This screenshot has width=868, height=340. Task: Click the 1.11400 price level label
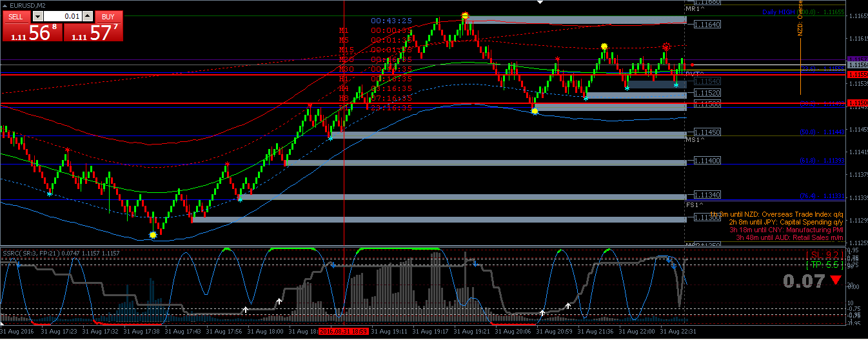pyautogui.click(x=707, y=161)
